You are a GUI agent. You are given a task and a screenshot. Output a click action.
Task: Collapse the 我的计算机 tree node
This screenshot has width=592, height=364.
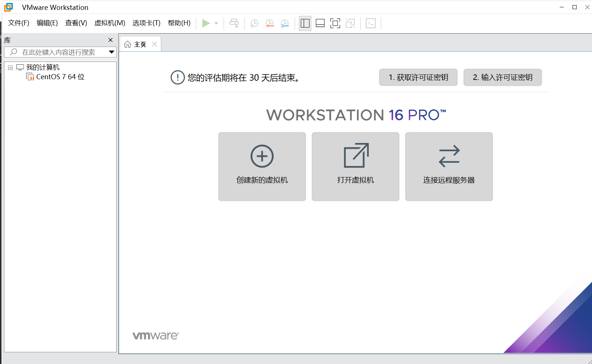(x=10, y=67)
